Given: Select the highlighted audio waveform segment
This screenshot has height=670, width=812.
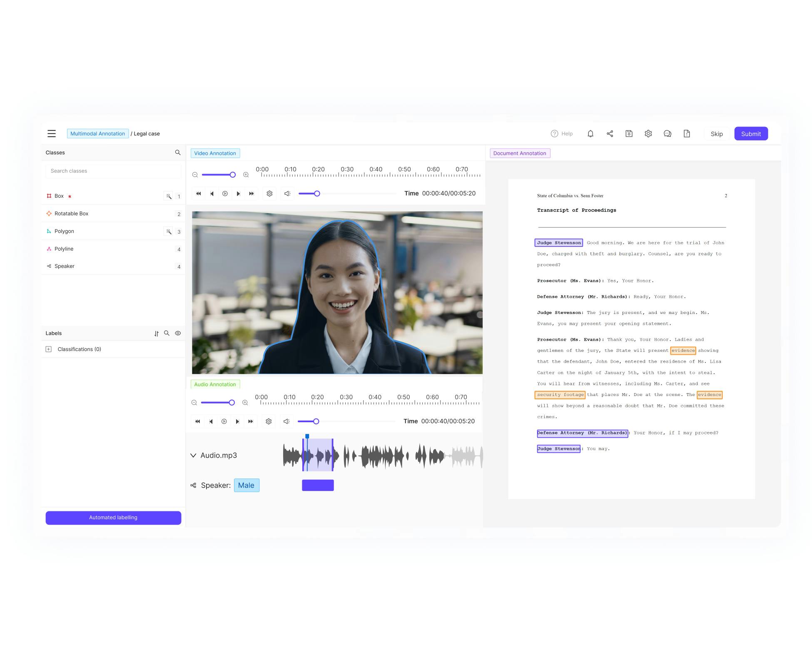Looking at the screenshot, I should coord(318,456).
